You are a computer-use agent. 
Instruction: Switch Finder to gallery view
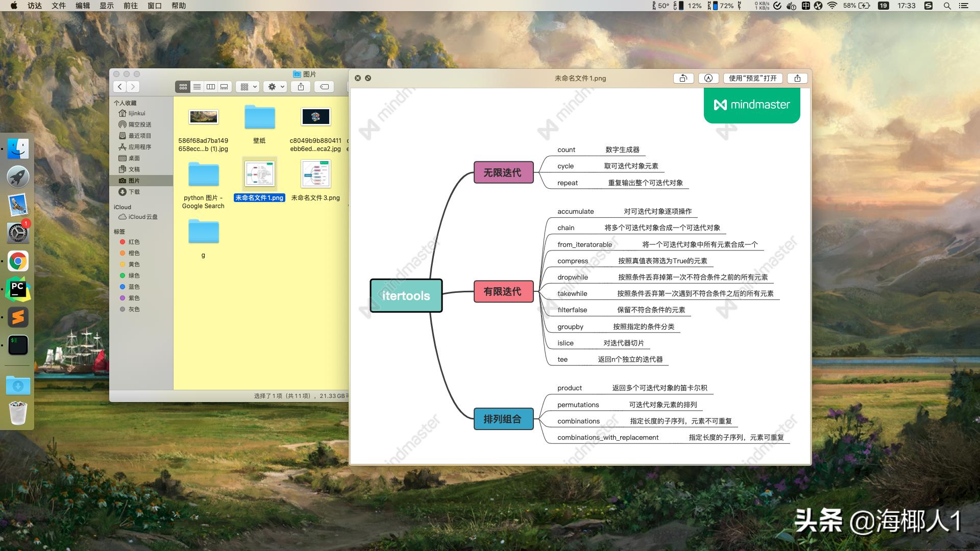224,87
